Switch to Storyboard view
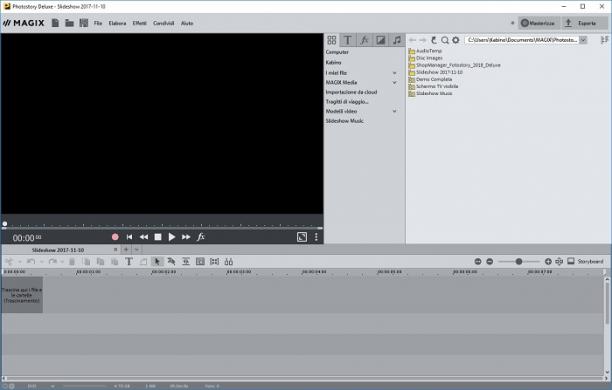Screen dimensions: 612x390 point(585,261)
